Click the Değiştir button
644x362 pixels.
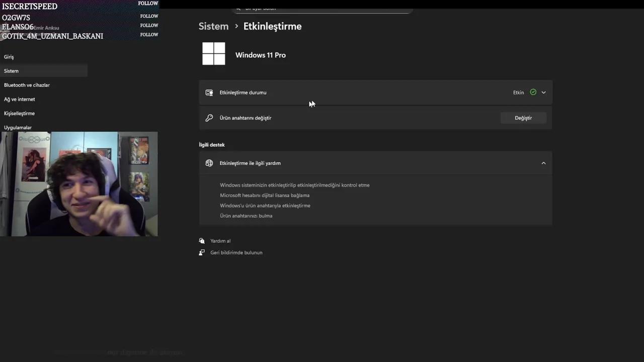(523, 118)
